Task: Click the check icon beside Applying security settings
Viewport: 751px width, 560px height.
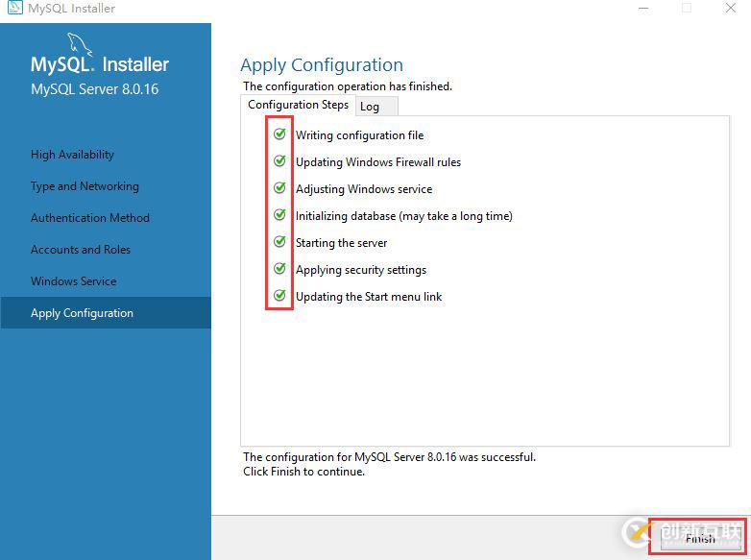Action: [279, 268]
